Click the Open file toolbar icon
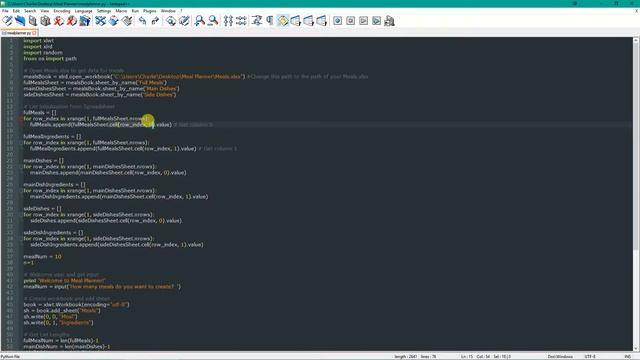 click(x=20, y=20)
